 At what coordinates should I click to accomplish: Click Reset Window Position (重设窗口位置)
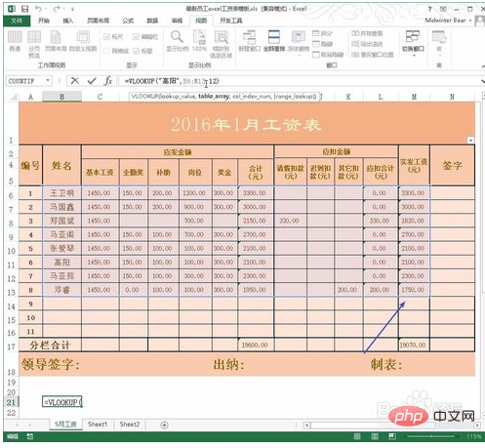coord(373,55)
